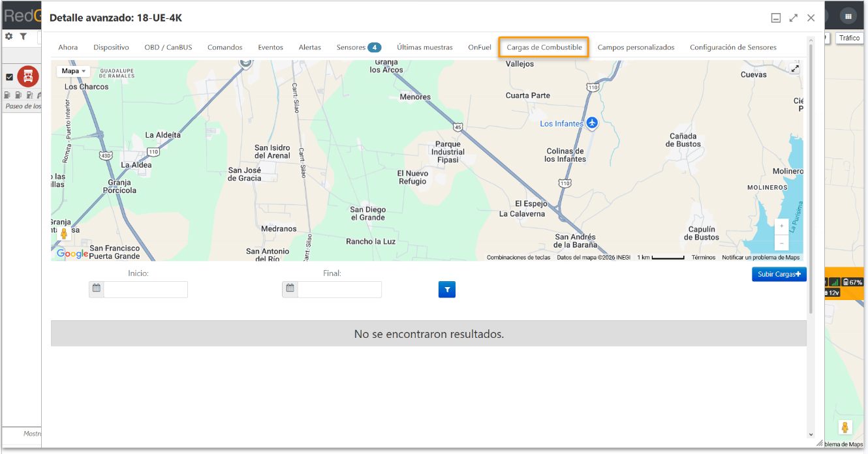The image size is (868, 454).
Task: Click the funnel filter icon in background toolbar
Action: tap(23, 37)
